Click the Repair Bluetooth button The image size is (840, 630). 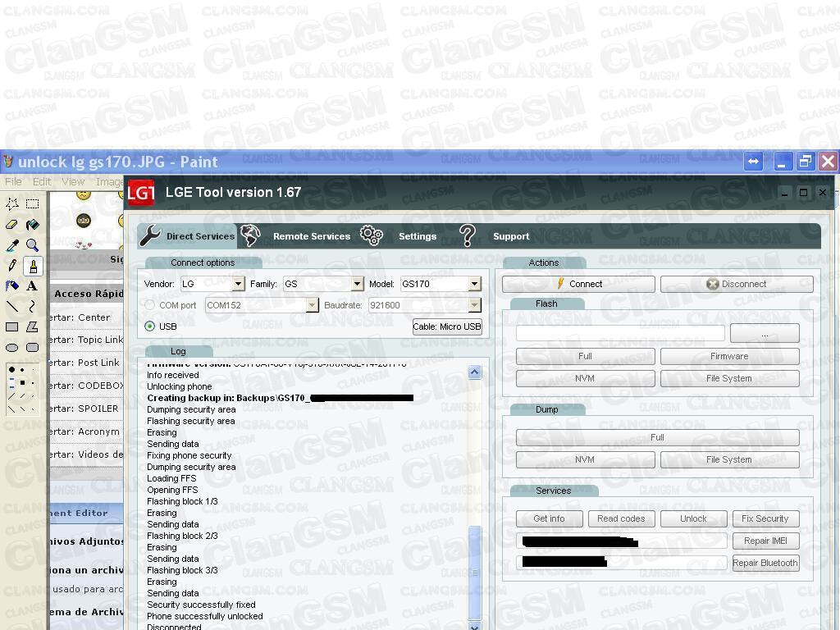(765, 563)
